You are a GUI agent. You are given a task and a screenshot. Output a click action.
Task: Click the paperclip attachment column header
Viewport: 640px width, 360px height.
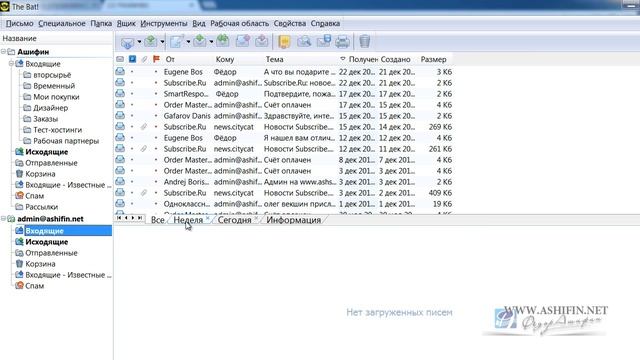[x=144, y=59]
